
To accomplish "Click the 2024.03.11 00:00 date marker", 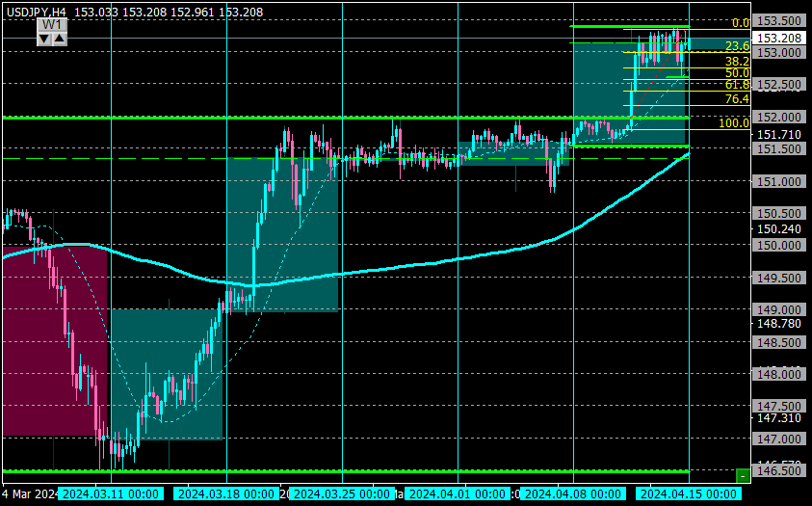I will [x=111, y=494].
